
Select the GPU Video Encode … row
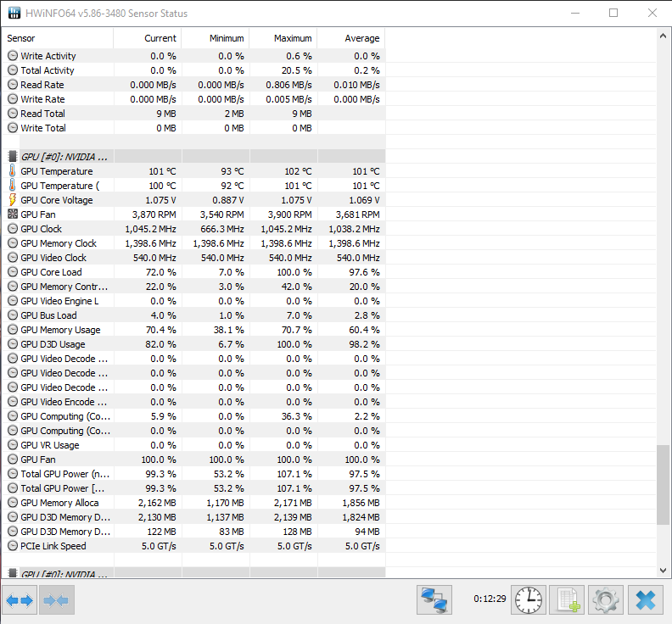coord(193,402)
